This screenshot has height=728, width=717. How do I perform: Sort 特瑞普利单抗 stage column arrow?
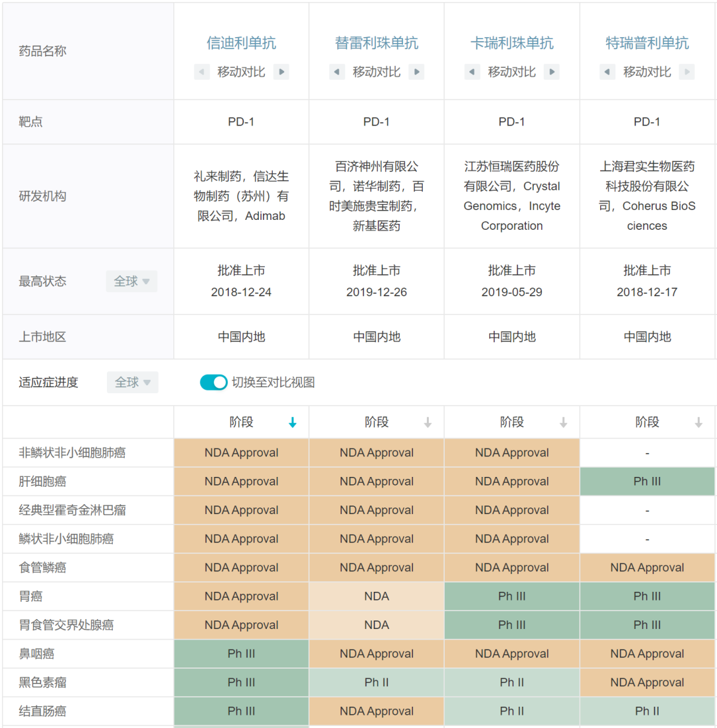(x=698, y=422)
